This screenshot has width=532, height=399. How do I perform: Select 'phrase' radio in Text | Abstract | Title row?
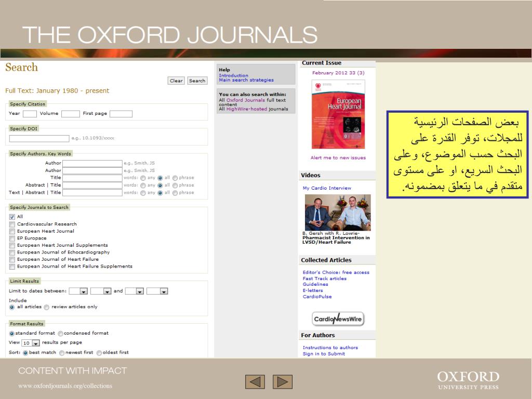[x=175, y=193]
